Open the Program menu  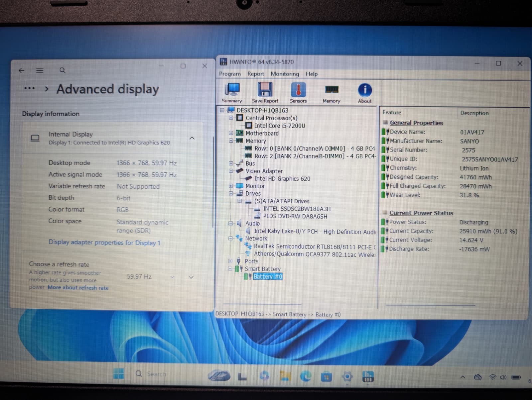coord(230,74)
